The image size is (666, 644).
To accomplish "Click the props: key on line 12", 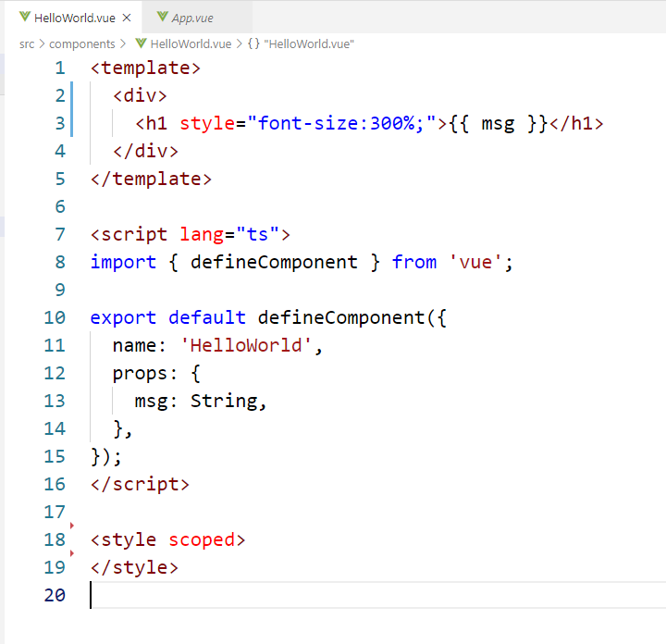I will (x=145, y=374).
